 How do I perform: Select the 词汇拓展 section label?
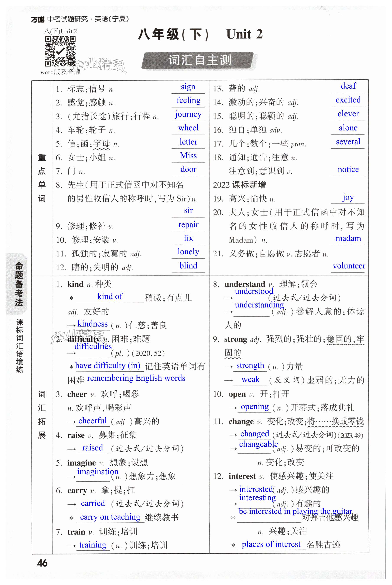(42, 414)
